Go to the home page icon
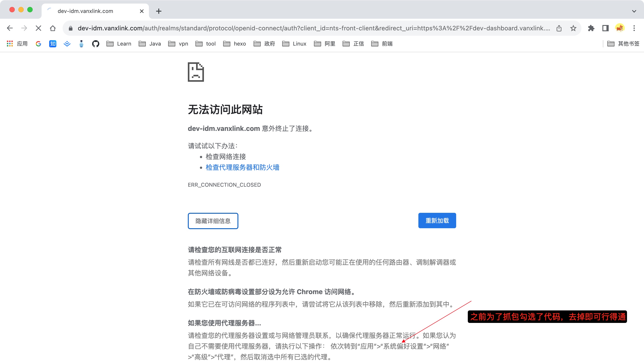 (53, 28)
